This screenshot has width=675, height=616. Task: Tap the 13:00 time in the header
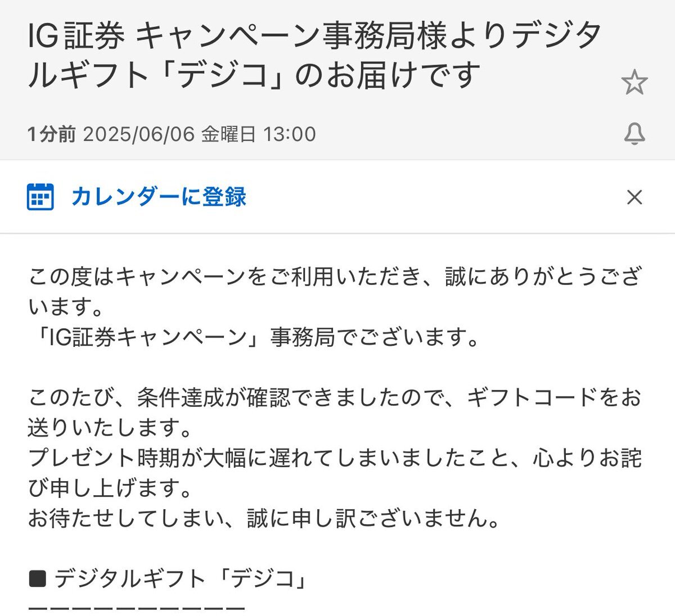290,134
